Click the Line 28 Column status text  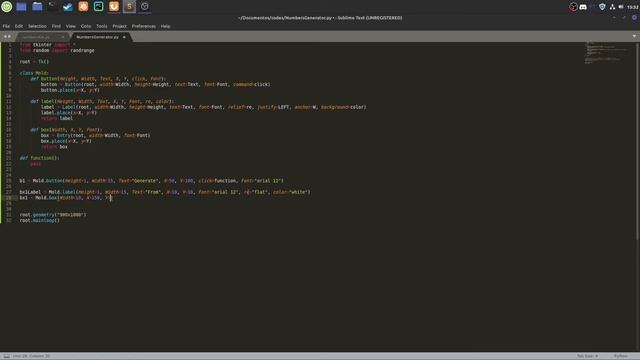coord(31,356)
